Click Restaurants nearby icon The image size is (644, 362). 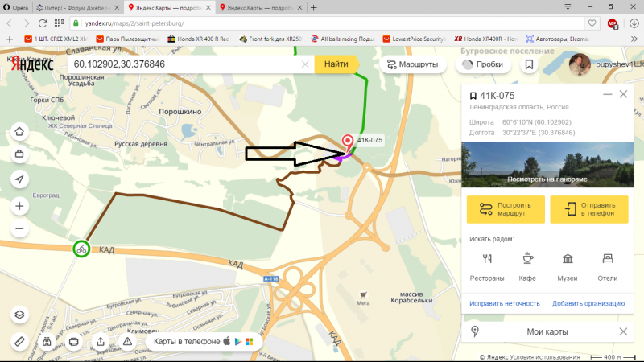coord(487,259)
